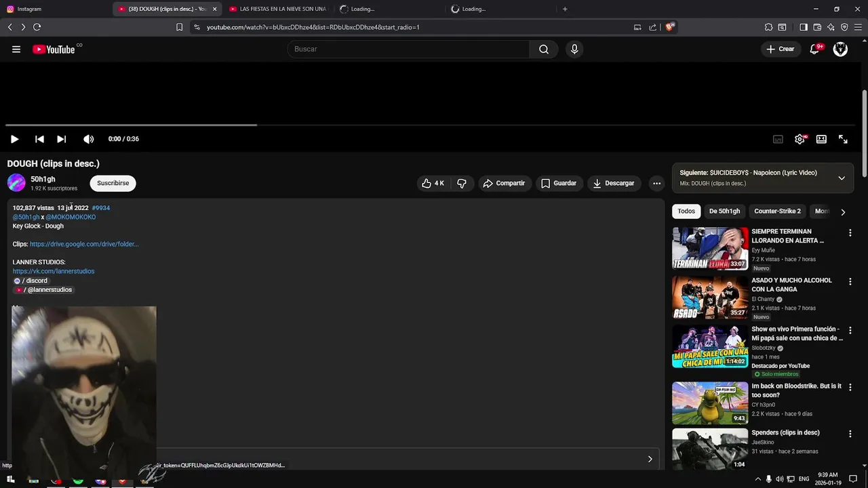868x488 pixels.
Task: Click the search magnifier button
Action: [x=544, y=49]
